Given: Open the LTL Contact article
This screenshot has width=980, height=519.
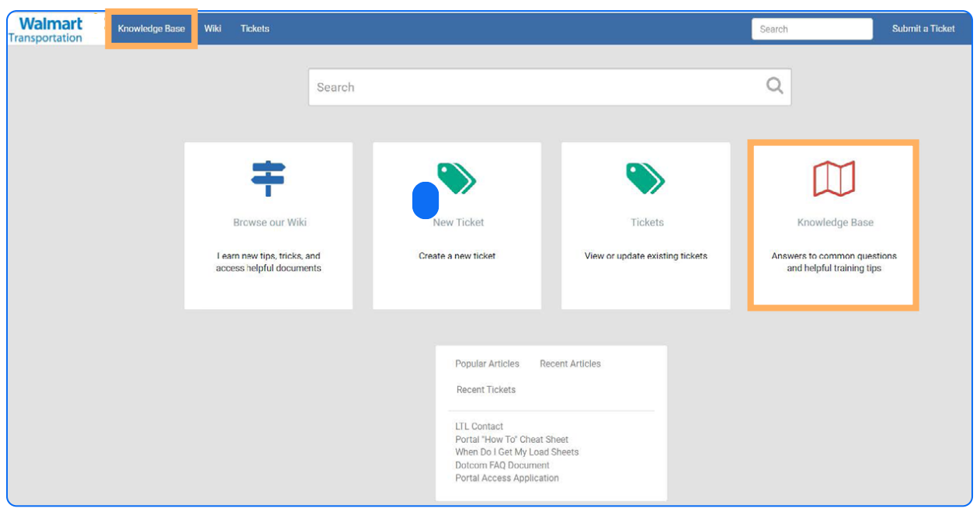Looking at the screenshot, I should pyautogui.click(x=479, y=427).
